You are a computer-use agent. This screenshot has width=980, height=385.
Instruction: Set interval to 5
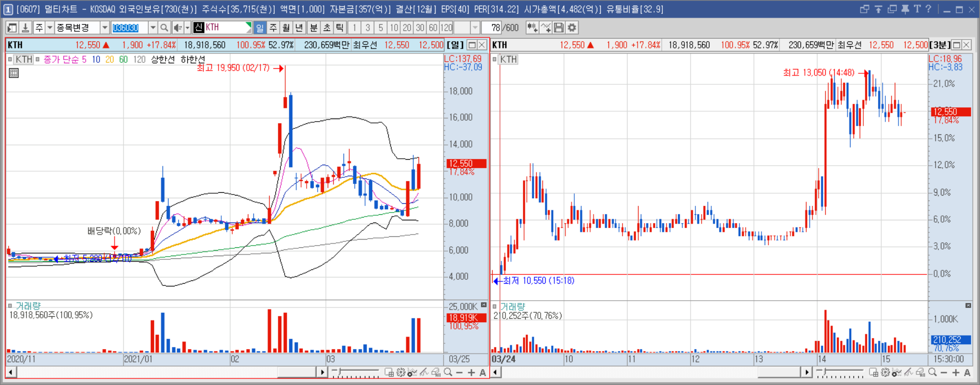[x=380, y=28]
